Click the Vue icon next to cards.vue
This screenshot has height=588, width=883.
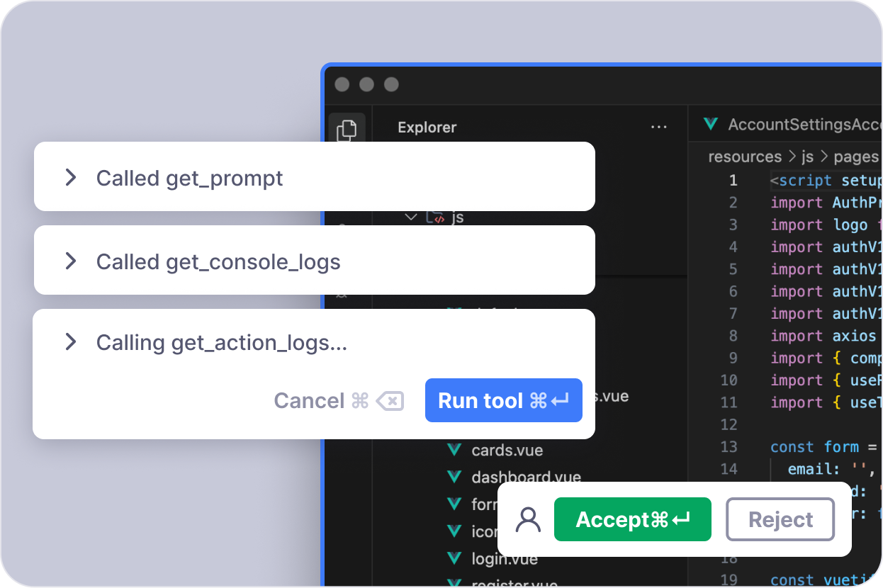point(454,450)
